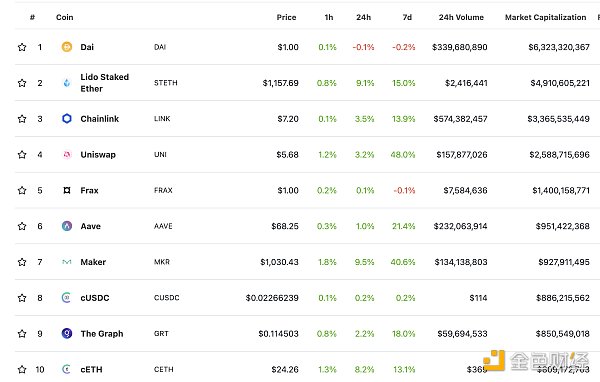Click the Coin column header
This screenshot has width=600, height=382.
click(64, 17)
